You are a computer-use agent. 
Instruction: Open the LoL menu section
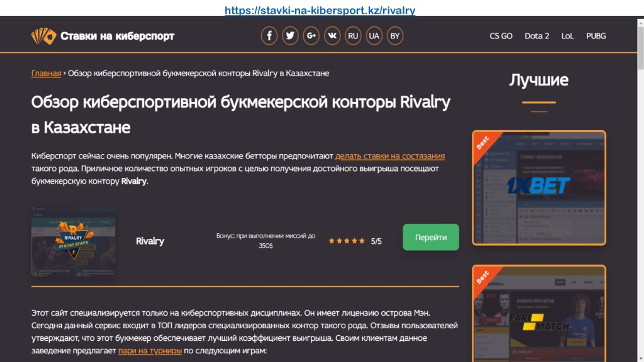[568, 36]
